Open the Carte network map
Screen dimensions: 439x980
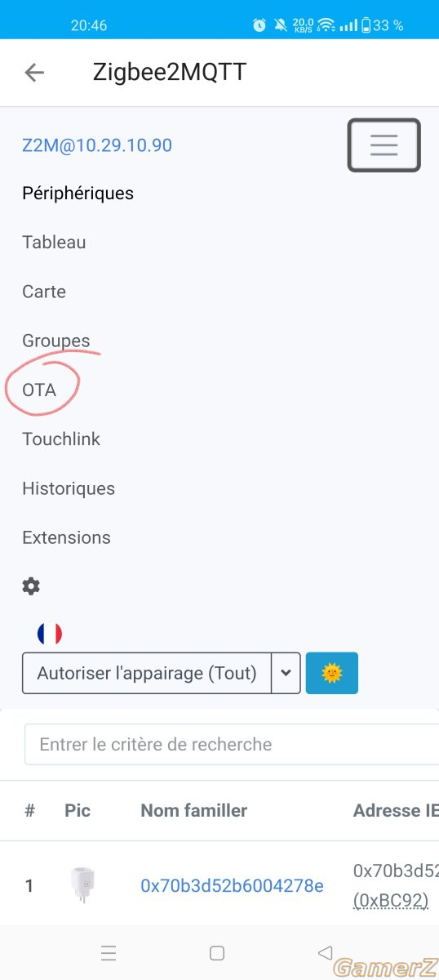[44, 292]
